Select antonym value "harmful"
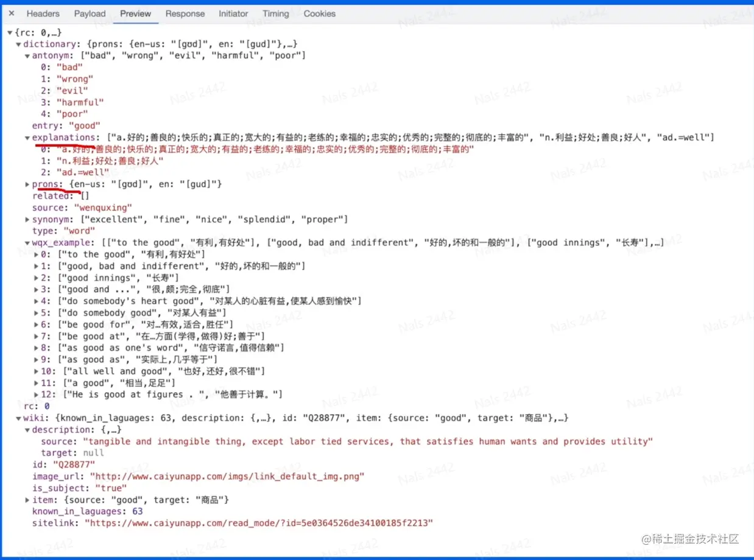Viewport: 754px width, 560px height. coord(80,102)
